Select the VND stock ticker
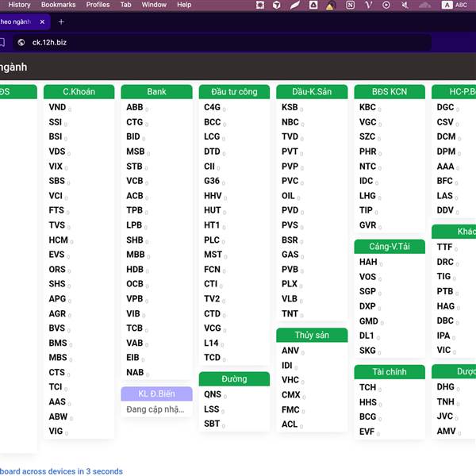The height and width of the screenshot is (476, 476). (x=56, y=107)
